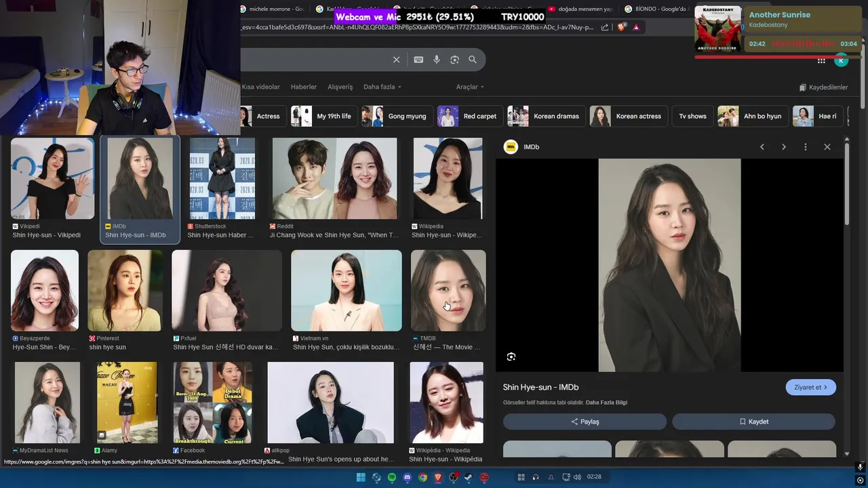This screenshot has height=488, width=868.
Task: Open the TMDB 신혜선 thumbnail
Action: tap(448, 291)
